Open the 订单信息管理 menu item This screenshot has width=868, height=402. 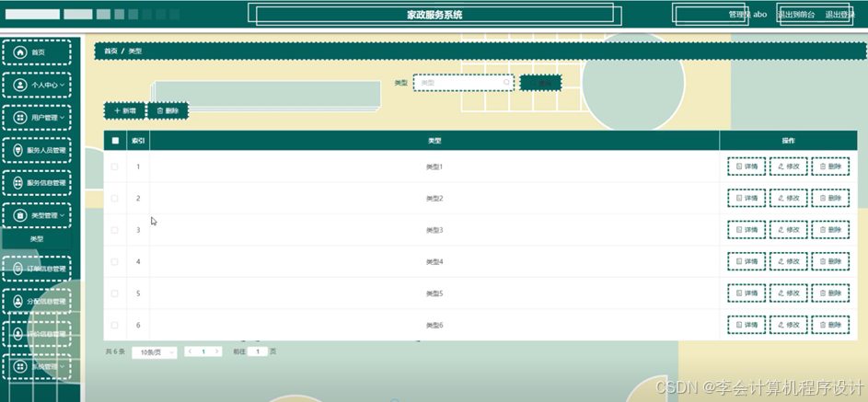coord(37,270)
